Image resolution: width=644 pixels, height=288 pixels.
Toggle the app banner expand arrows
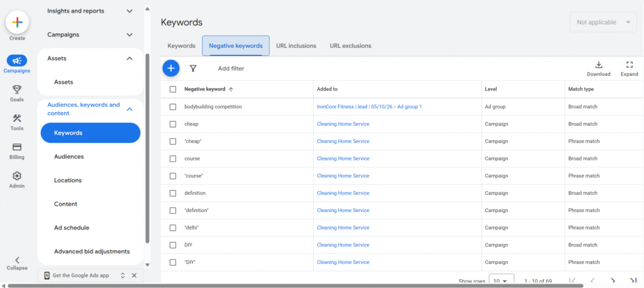click(x=123, y=275)
